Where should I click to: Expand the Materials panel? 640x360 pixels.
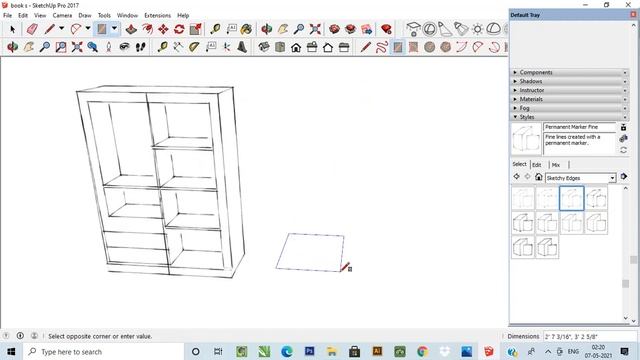click(x=570, y=99)
